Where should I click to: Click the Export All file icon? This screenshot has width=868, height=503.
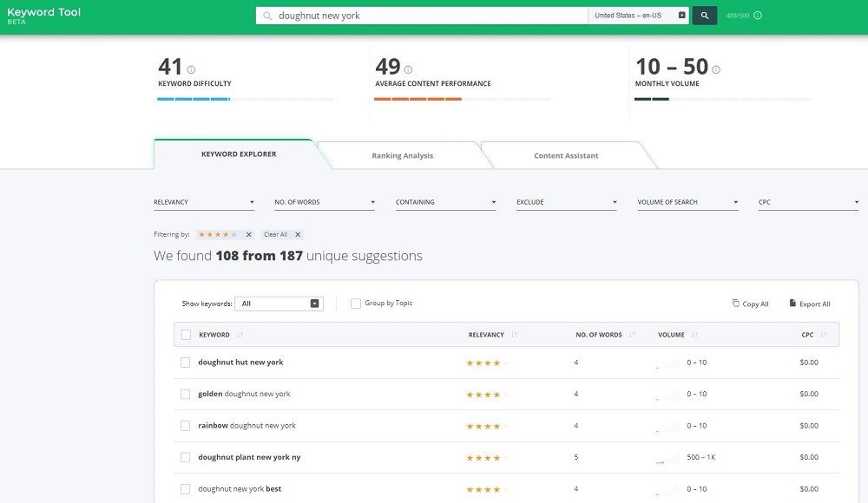[792, 304]
